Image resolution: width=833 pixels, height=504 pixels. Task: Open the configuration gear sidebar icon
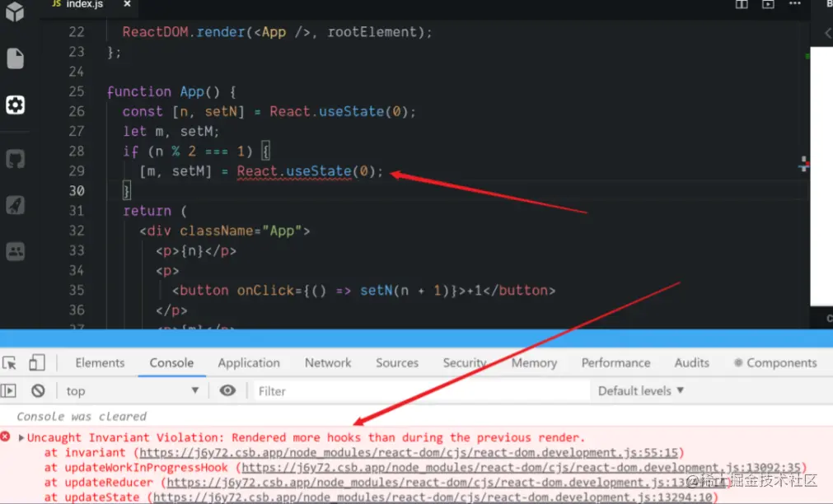15,105
